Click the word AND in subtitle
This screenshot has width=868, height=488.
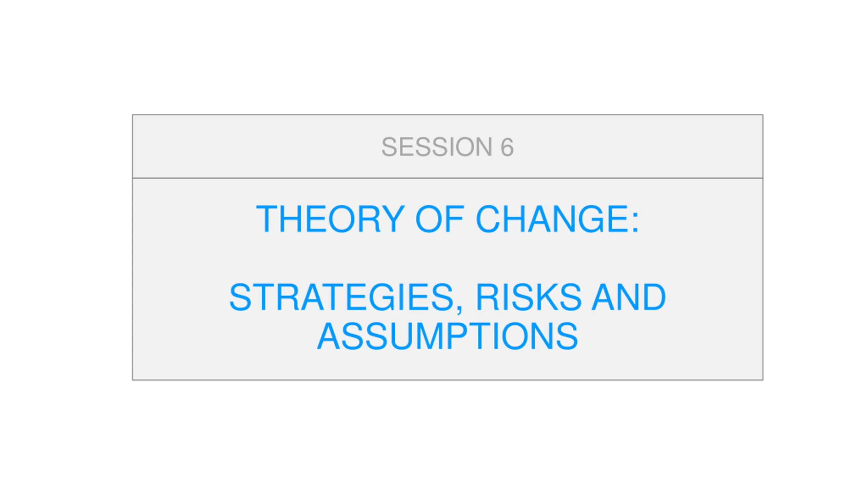pos(629,297)
